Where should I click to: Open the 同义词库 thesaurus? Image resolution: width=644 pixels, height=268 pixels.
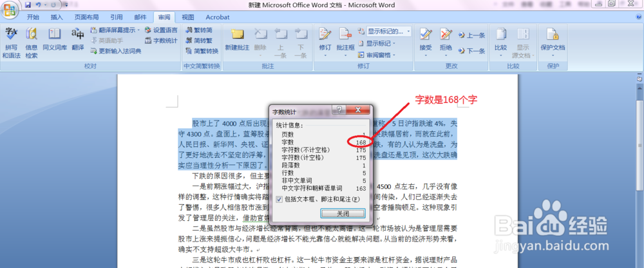pyautogui.click(x=55, y=39)
